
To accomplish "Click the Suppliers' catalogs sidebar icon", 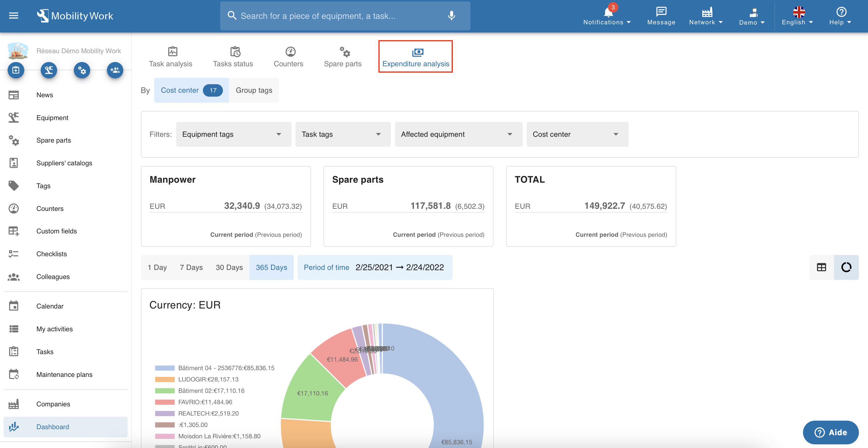I will click(x=13, y=163).
